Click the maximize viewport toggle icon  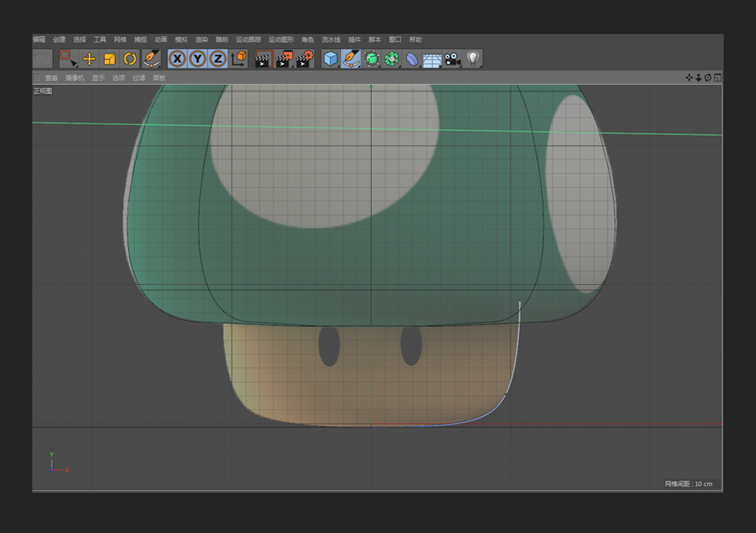click(717, 77)
